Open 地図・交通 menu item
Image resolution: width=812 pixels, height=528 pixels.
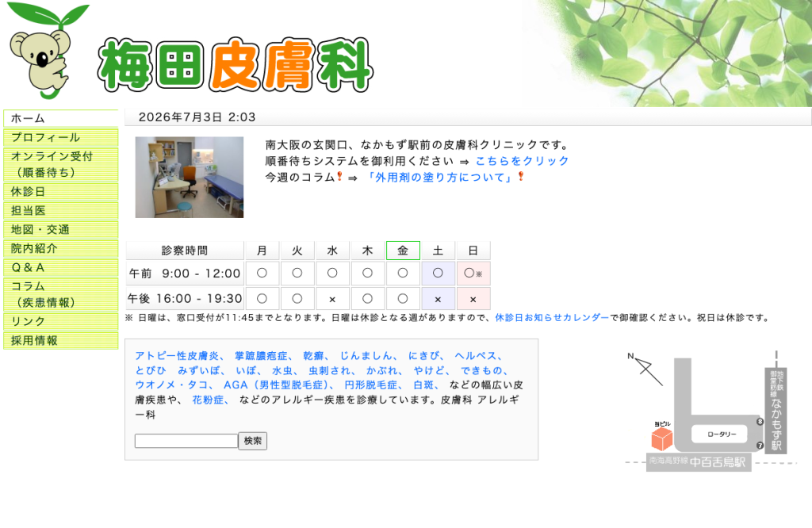tap(60, 230)
